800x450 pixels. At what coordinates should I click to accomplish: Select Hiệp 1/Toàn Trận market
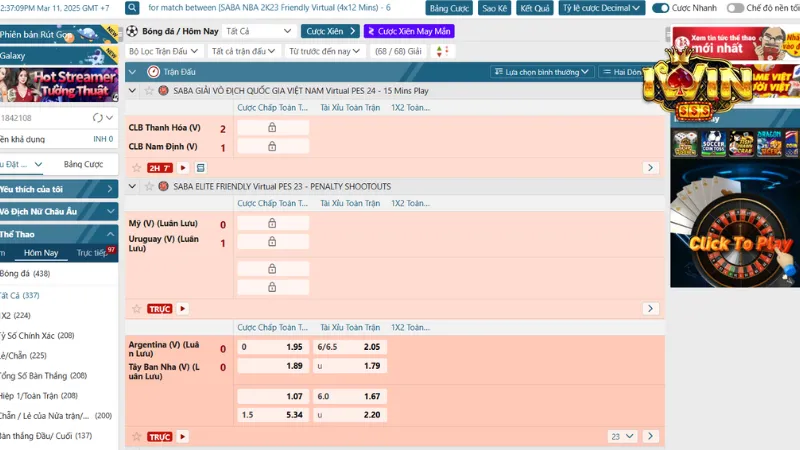click(x=39, y=395)
